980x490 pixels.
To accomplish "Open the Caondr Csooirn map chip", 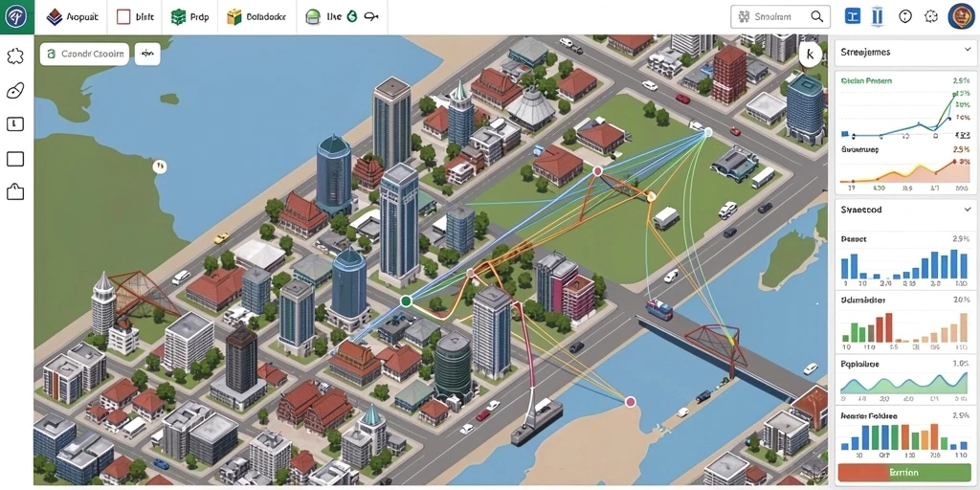I will coord(84,55).
